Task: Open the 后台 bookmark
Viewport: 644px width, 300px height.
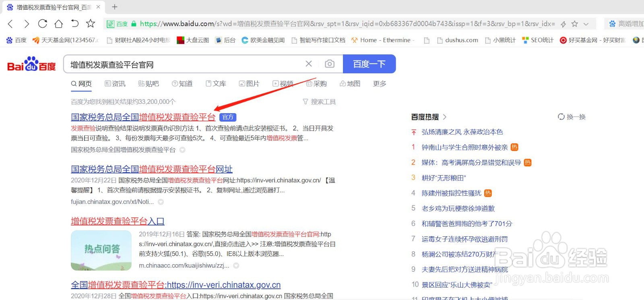Action: coord(225,40)
